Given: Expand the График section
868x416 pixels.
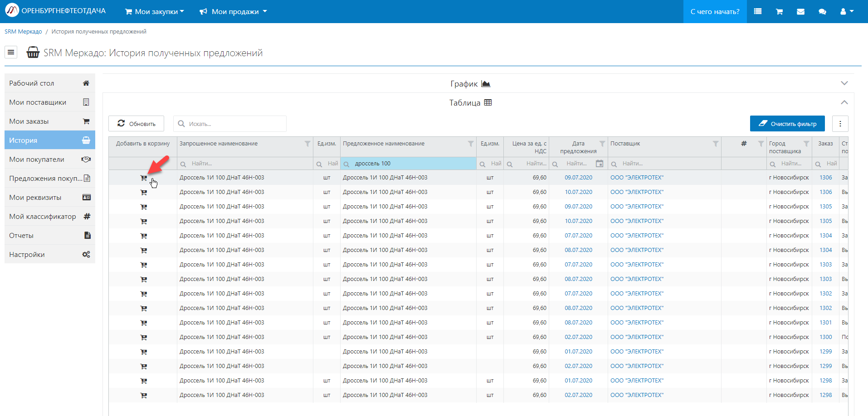Looking at the screenshot, I should click(x=844, y=83).
